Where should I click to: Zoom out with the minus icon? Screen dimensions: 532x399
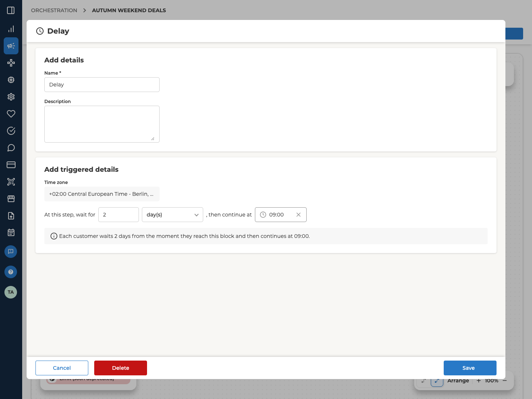[505, 381]
